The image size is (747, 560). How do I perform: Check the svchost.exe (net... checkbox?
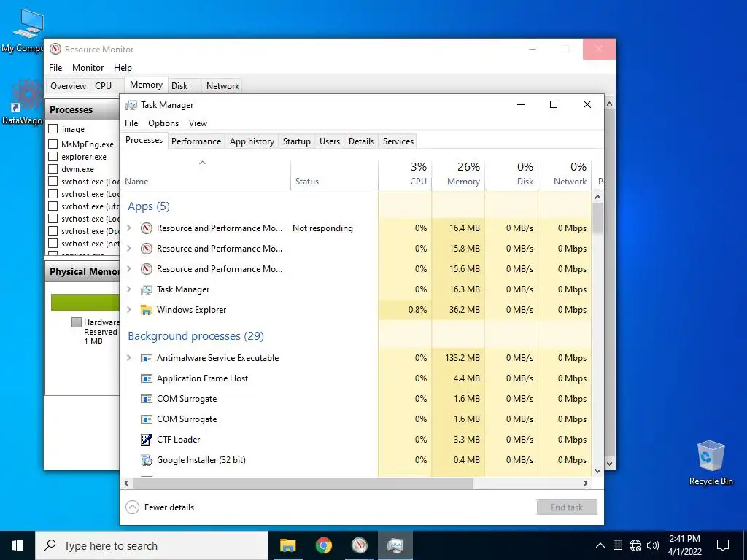(x=53, y=243)
